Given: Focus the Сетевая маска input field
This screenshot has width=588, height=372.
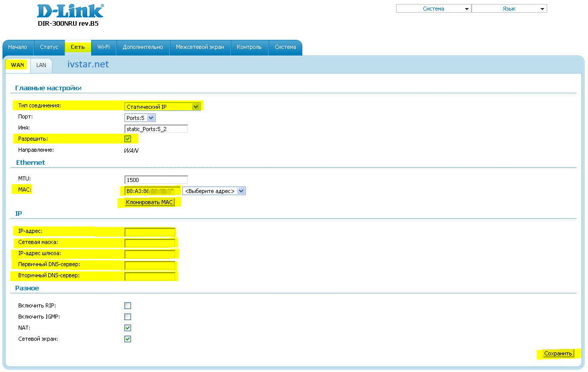Looking at the screenshot, I should tap(150, 243).
